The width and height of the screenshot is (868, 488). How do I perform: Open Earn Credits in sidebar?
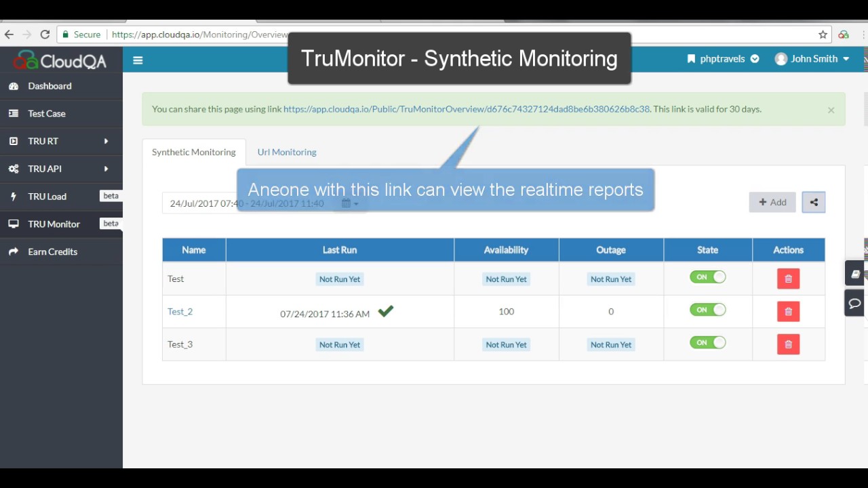click(x=61, y=251)
